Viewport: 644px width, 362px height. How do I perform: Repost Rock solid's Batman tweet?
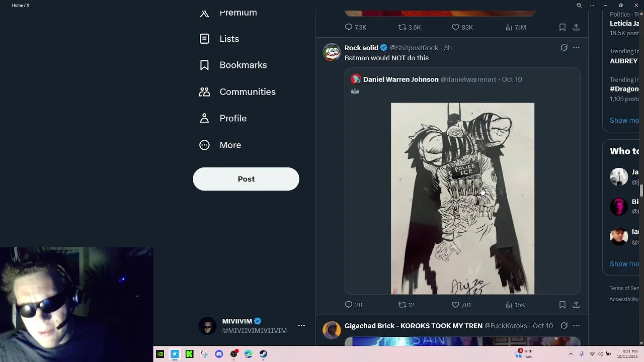click(407, 305)
